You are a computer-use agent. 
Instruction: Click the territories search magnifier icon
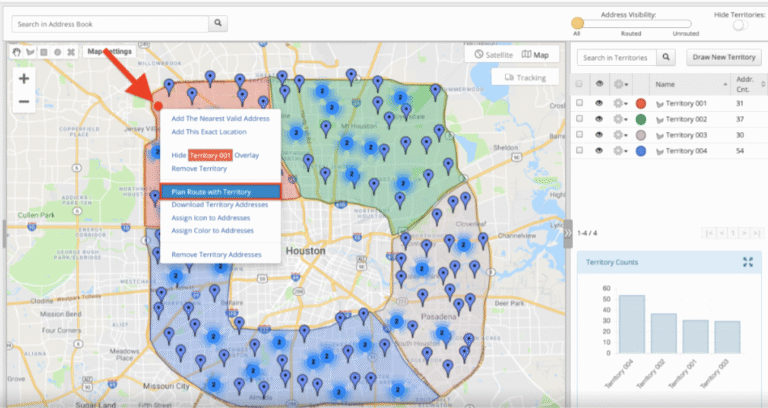pyautogui.click(x=667, y=59)
